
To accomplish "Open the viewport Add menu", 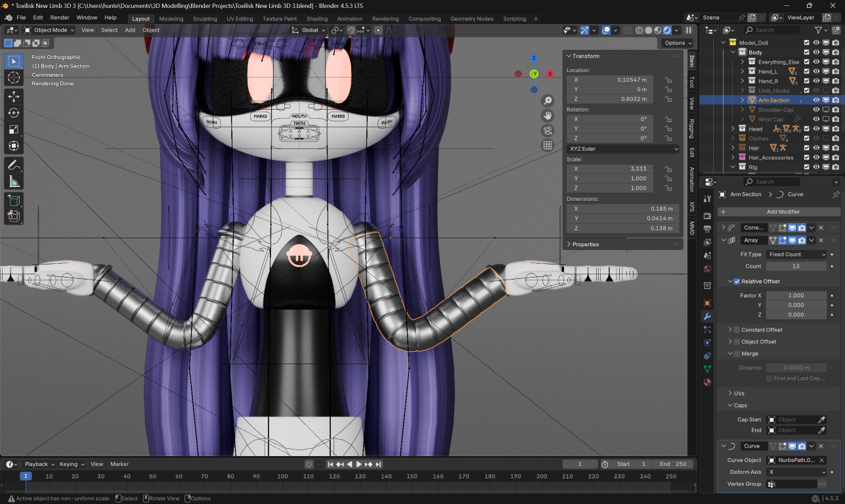I will point(130,30).
